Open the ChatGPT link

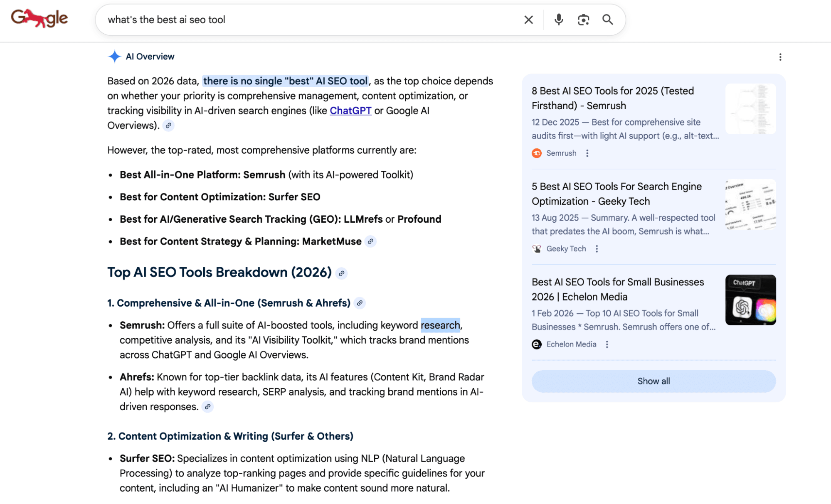click(x=350, y=111)
